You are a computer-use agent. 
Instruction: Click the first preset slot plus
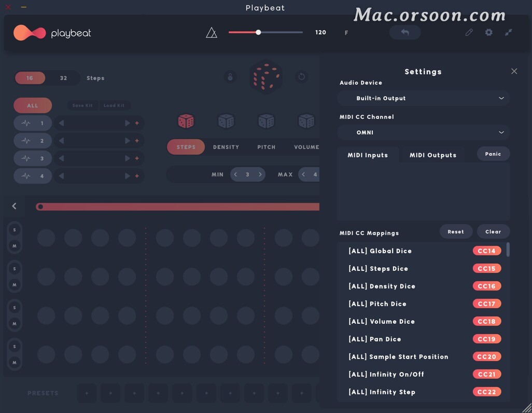point(87,393)
